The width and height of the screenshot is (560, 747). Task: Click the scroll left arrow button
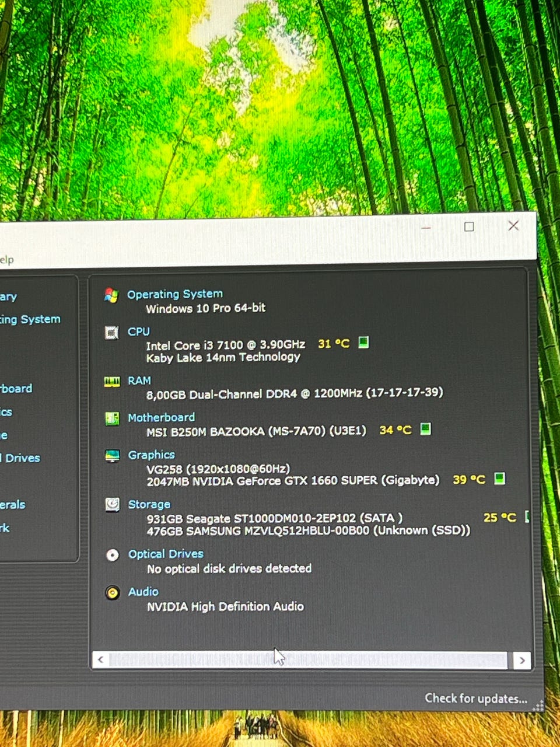tap(101, 659)
